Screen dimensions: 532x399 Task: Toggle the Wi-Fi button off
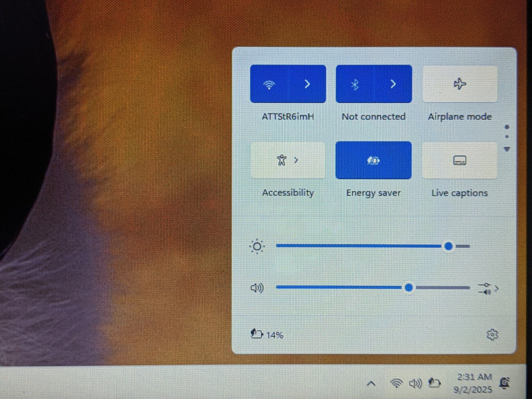tap(269, 84)
